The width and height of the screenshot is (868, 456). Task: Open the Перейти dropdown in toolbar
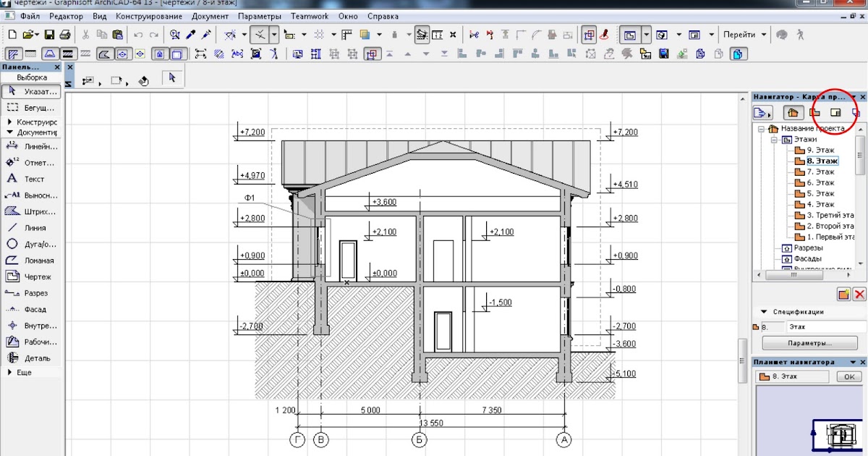[745, 34]
